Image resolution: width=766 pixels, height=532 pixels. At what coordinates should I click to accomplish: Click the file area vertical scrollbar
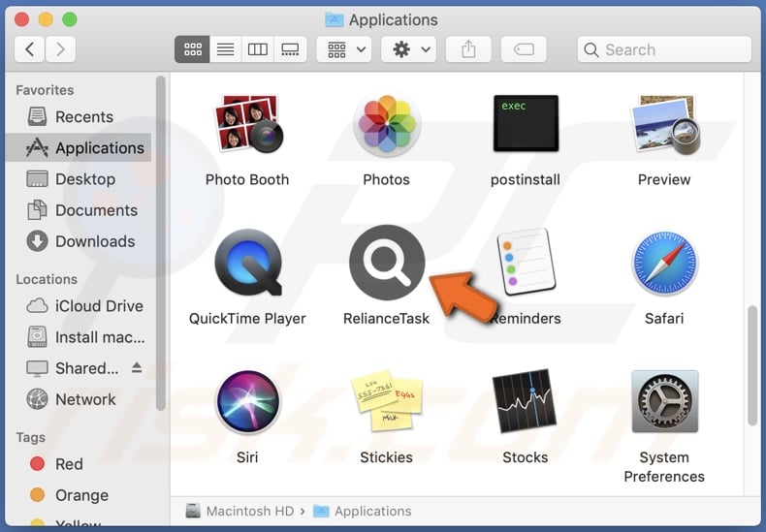(x=752, y=366)
